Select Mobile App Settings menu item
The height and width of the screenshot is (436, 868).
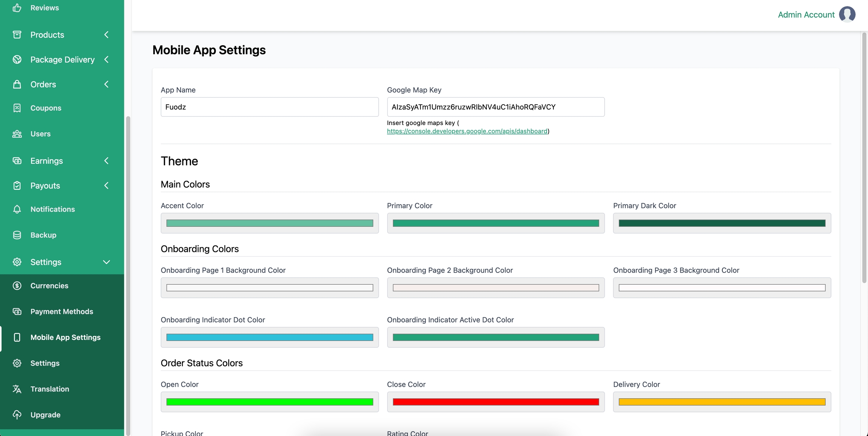tap(66, 337)
